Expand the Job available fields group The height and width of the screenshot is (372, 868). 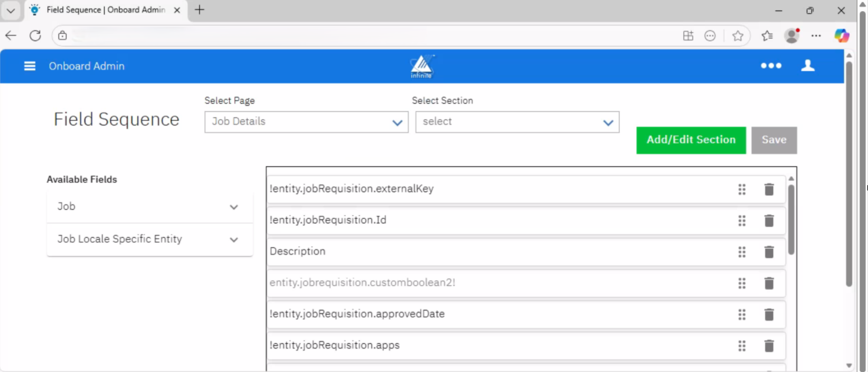point(150,207)
